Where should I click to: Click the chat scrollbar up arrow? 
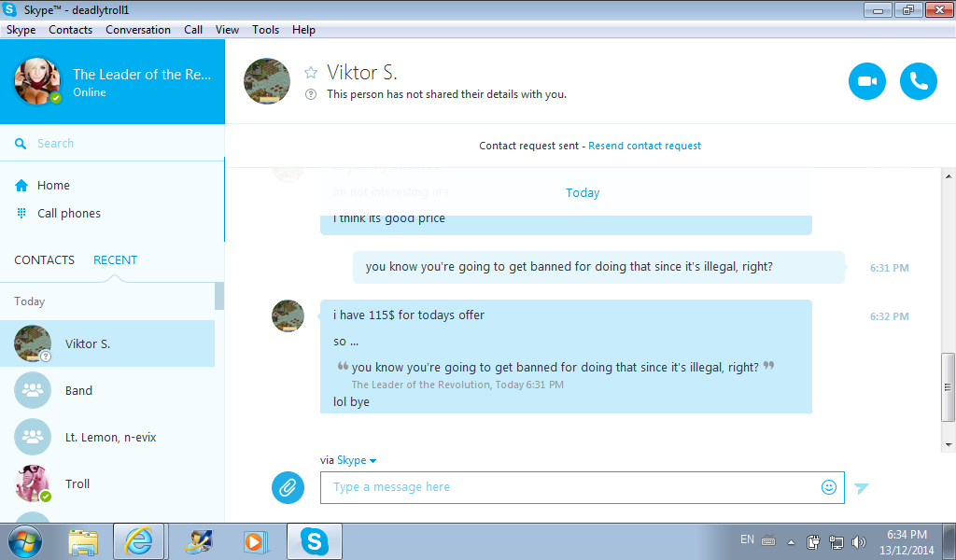coord(949,176)
